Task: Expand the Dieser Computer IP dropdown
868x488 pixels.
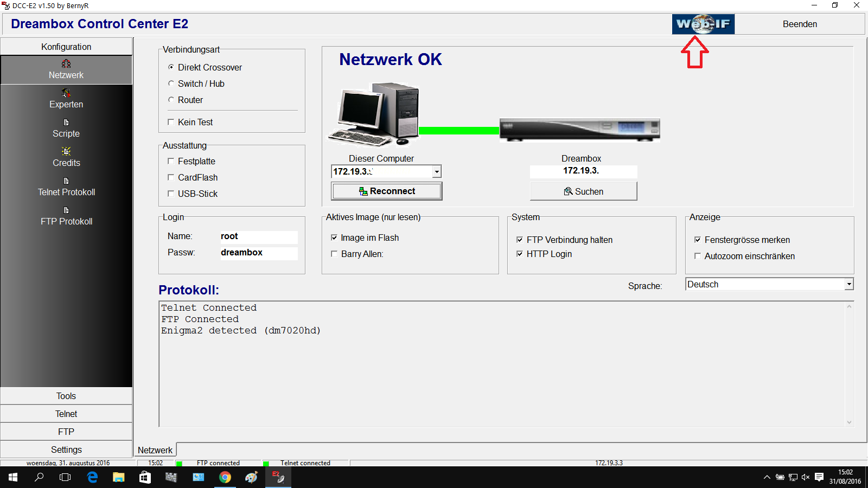Action: 437,172
